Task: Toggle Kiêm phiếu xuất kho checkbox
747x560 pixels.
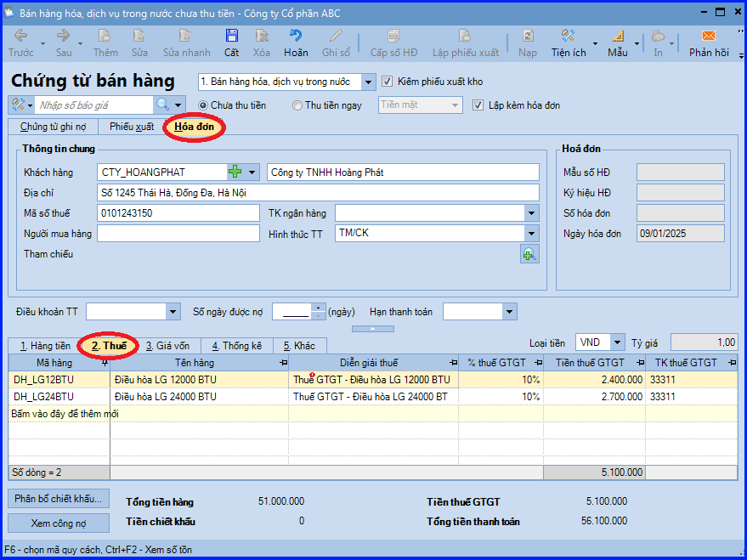Action: pos(387,82)
